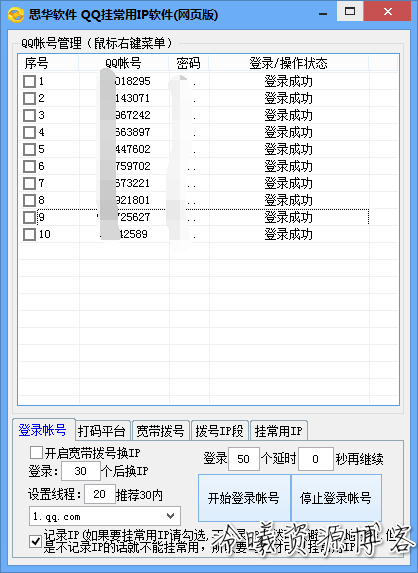The height and width of the screenshot is (573, 418).
Task: Open the 宽带拨号 tab
Action: coord(160,431)
